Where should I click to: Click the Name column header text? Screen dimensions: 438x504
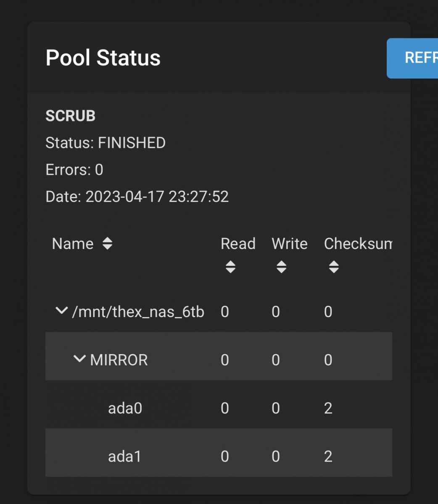click(73, 244)
